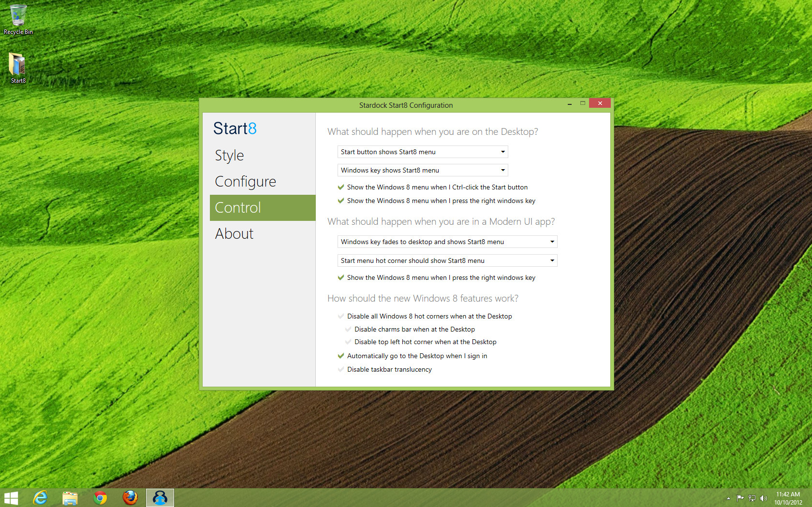Click 'What should happen when you are on the Desktop?' heading
This screenshot has width=812, height=507.
[433, 131]
